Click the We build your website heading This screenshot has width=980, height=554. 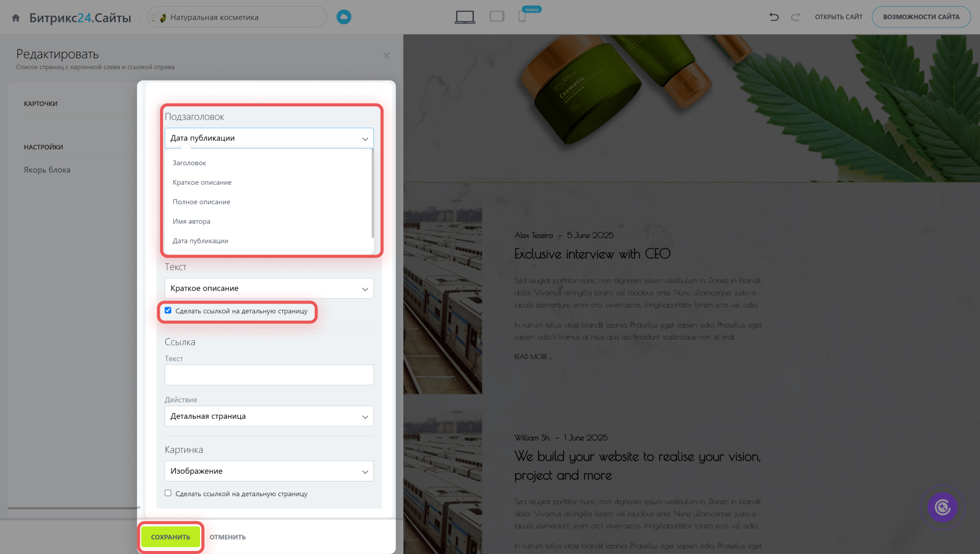coord(638,466)
